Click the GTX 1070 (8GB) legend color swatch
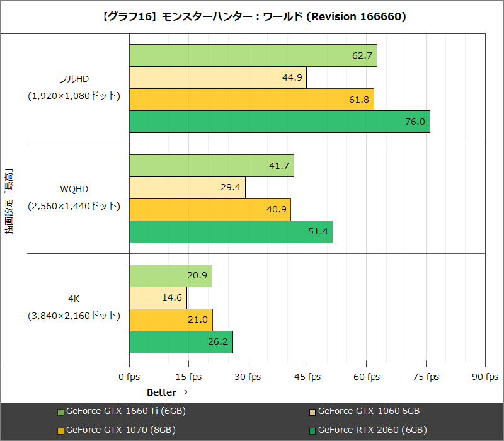Viewport: 504px width, 441px height. pyautogui.click(x=60, y=431)
